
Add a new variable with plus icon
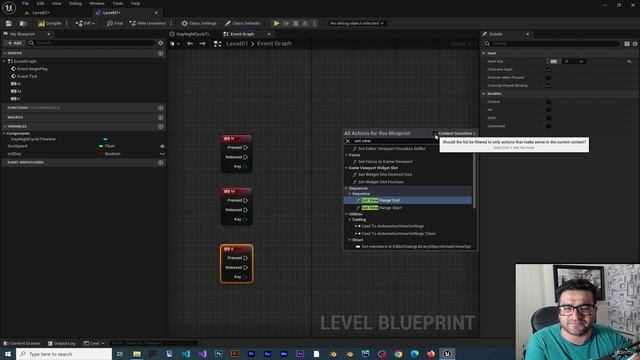click(160, 127)
